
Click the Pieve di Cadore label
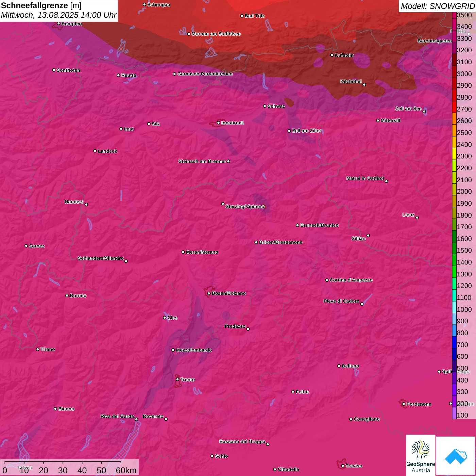341,301
